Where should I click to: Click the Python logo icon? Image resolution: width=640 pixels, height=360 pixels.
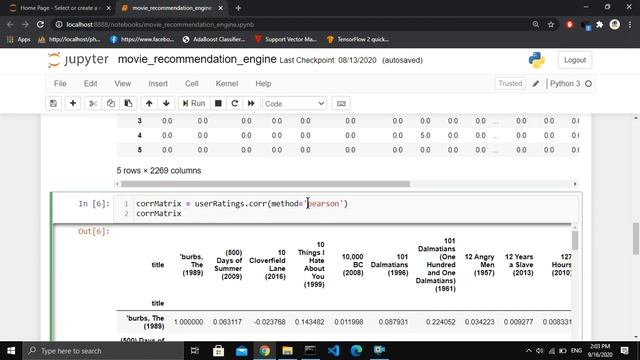(x=536, y=60)
